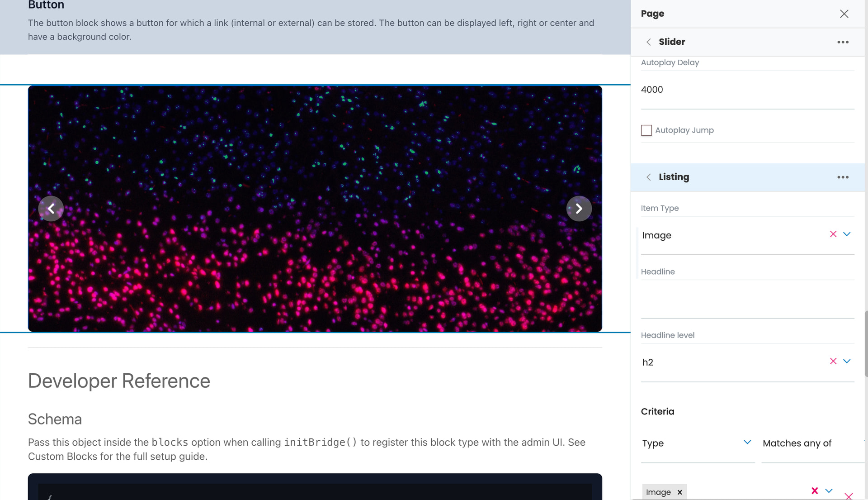The width and height of the screenshot is (868, 500).
Task: Remove the Image tag from criteria
Action: [x=679, y=492]
